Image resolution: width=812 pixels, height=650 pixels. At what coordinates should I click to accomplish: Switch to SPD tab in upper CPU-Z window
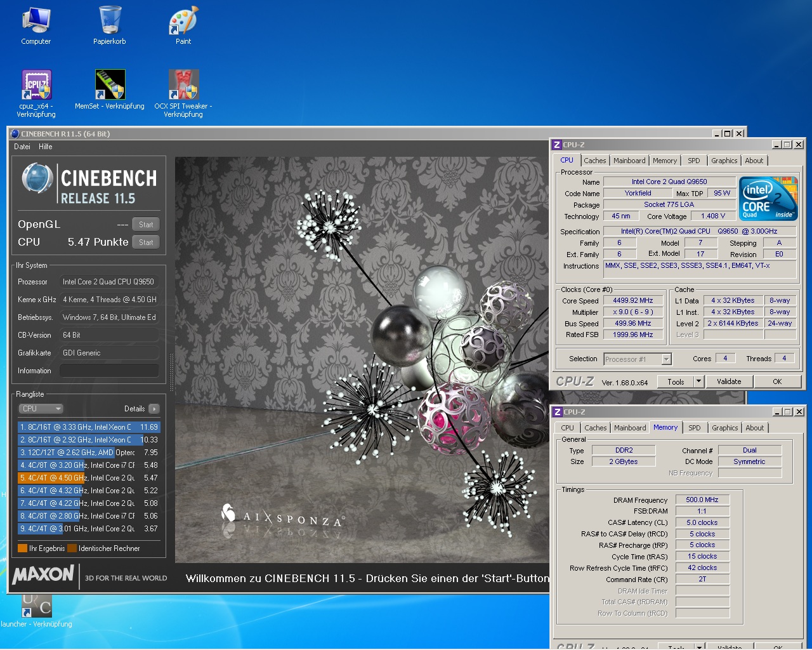click(x=694, y=161)
